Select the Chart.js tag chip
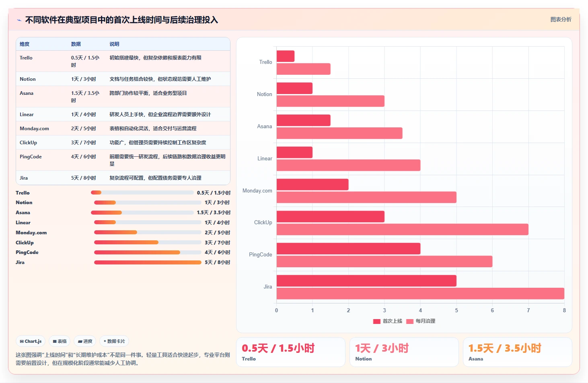Screen dimensions: 588x383 coord(31,341)
